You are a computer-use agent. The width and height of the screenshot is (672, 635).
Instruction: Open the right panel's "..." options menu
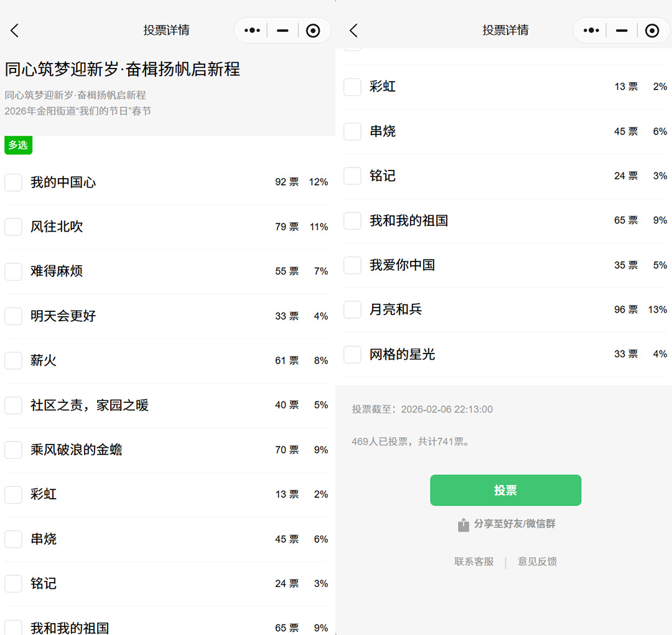(x=590, y=30)
